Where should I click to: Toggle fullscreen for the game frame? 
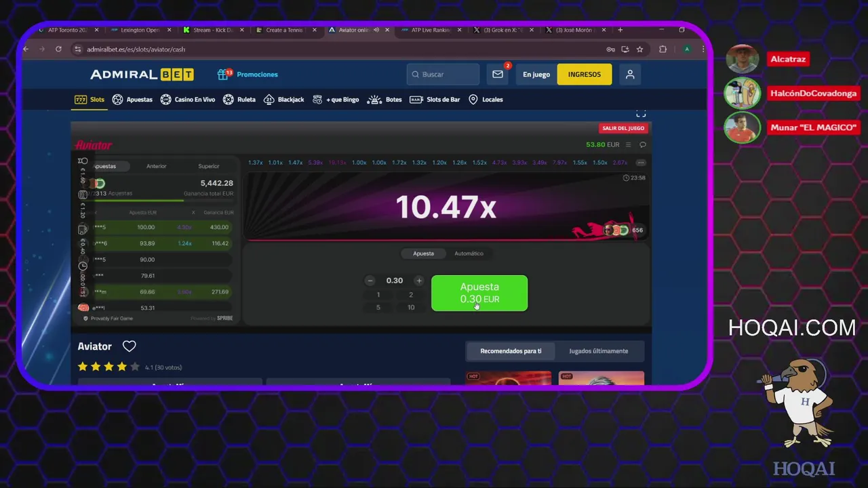coord(641,113)
